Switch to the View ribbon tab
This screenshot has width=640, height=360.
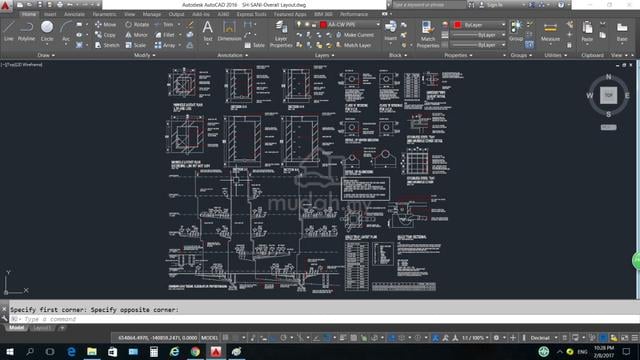tap(129, 14)
